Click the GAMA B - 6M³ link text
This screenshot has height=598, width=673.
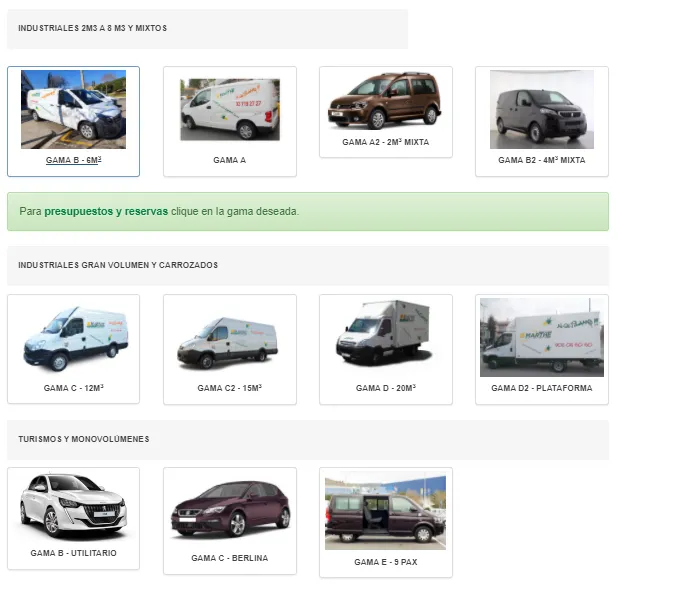tap(73, 160)
